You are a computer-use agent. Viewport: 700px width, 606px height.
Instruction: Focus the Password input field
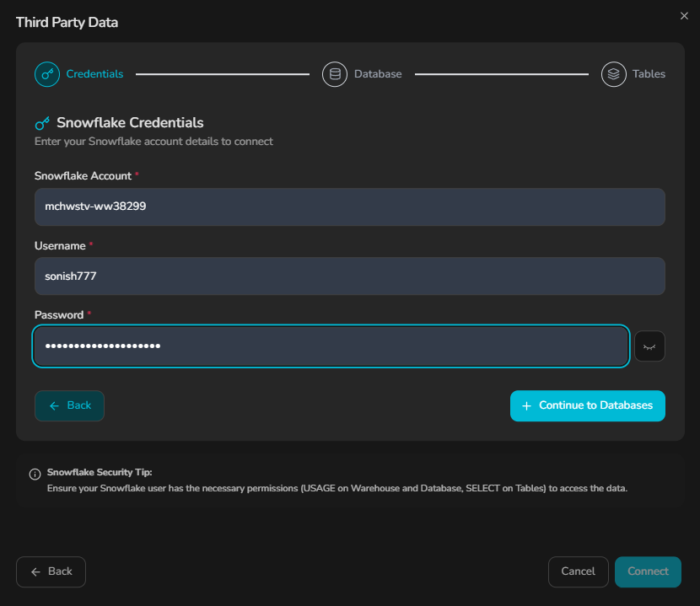[x=331, y=346]
